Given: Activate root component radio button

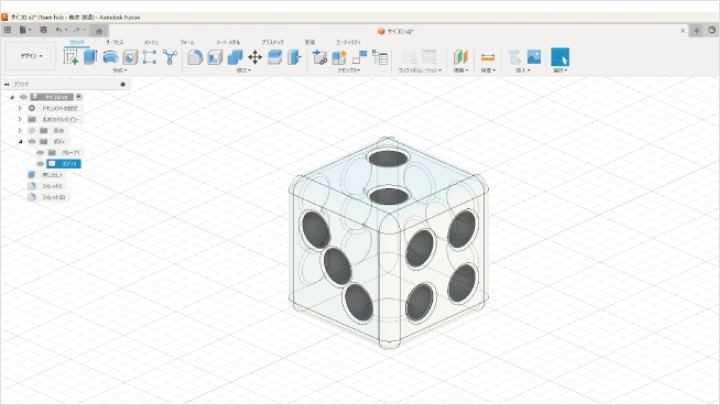Looking at the screenshot, I should 79,97.
